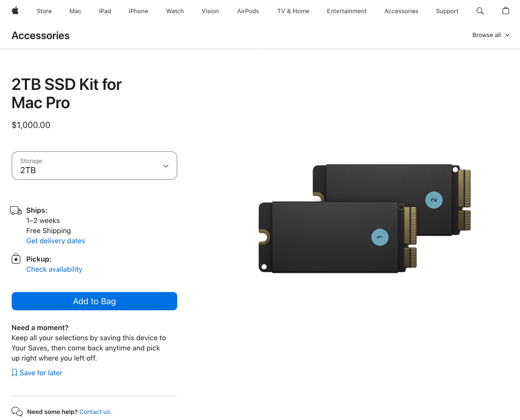Screen dimensions: 520x420
Task: Open the shopping bag icon
Action: pos(505,11)
